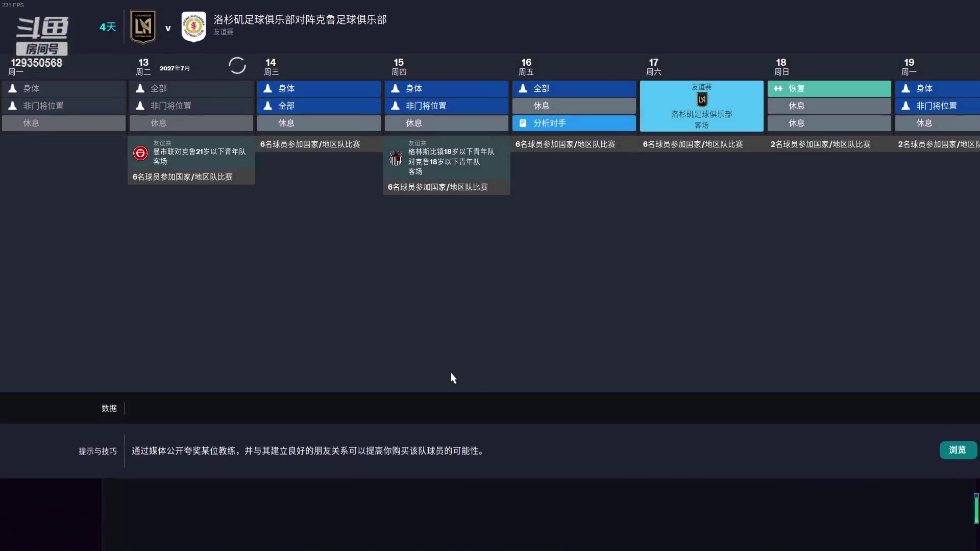Click the recovery icon on 恢复 session

778,88
